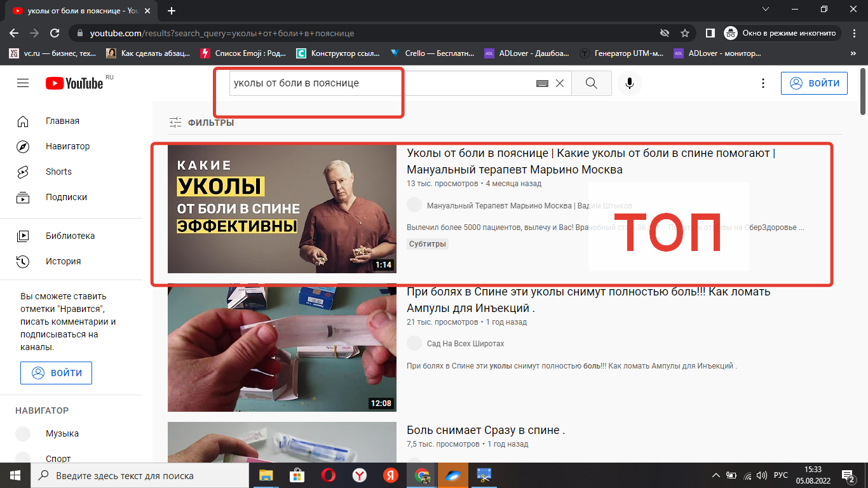The image size is (868, 488).
Task: Open bookmark 'vc.ru — бизнес, тех...'
Action: [53, 53]
